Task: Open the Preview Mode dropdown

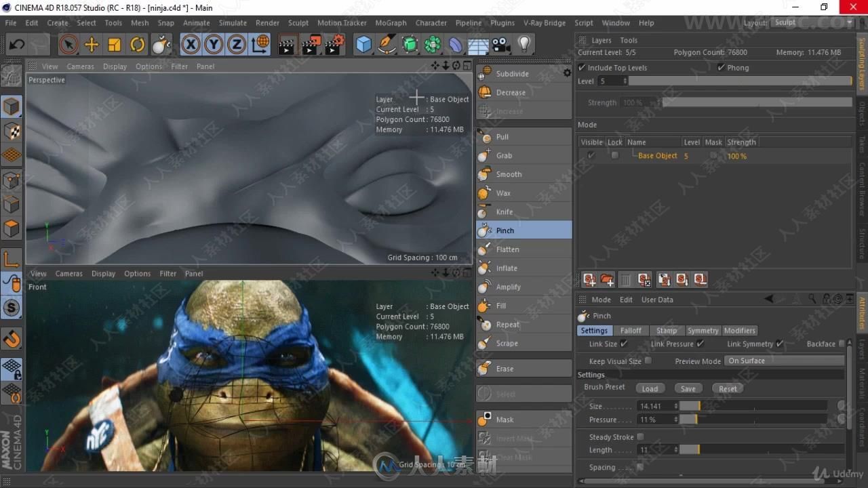Action: [x=785, y=361]
